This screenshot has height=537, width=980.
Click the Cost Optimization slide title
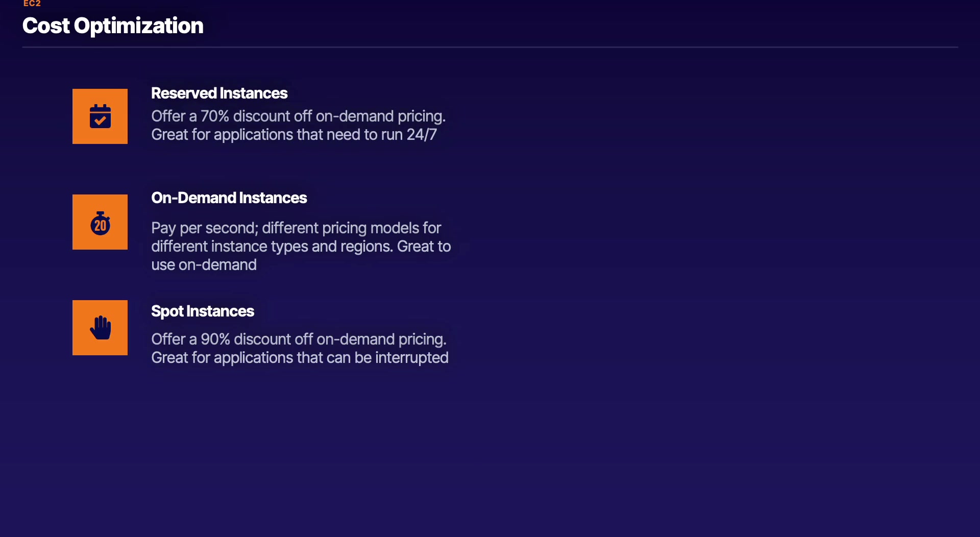pyautogui.click(x=113, y=26)
